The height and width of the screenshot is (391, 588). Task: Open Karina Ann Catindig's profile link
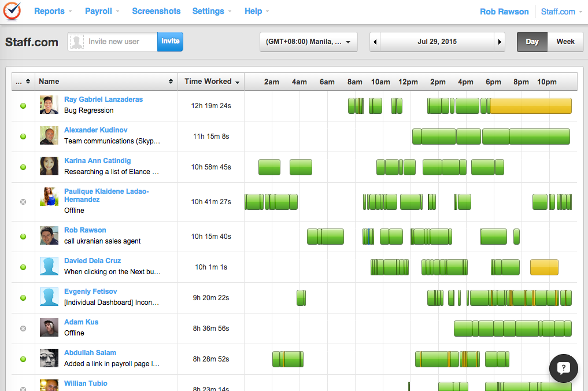[97, 161]
